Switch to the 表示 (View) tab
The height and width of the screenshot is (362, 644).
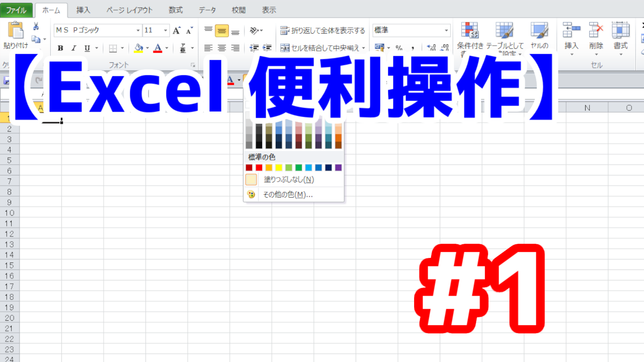pos(269,10)
